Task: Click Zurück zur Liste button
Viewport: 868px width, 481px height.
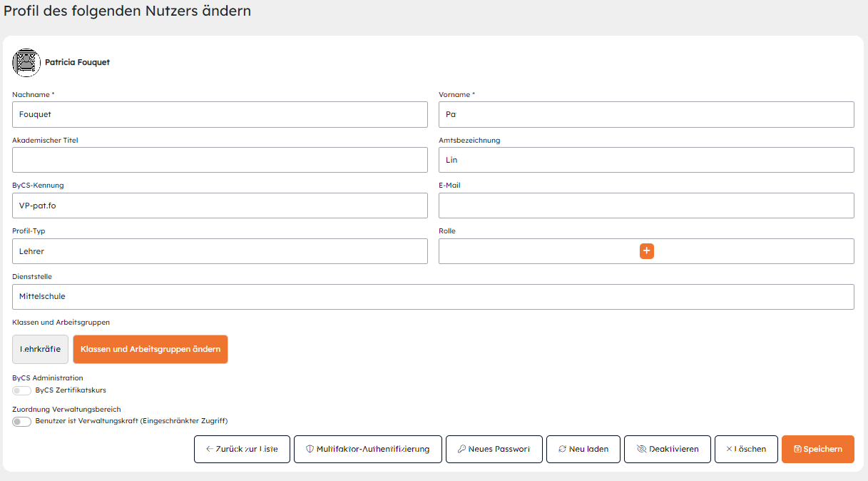Action: [x=242, y=450]
